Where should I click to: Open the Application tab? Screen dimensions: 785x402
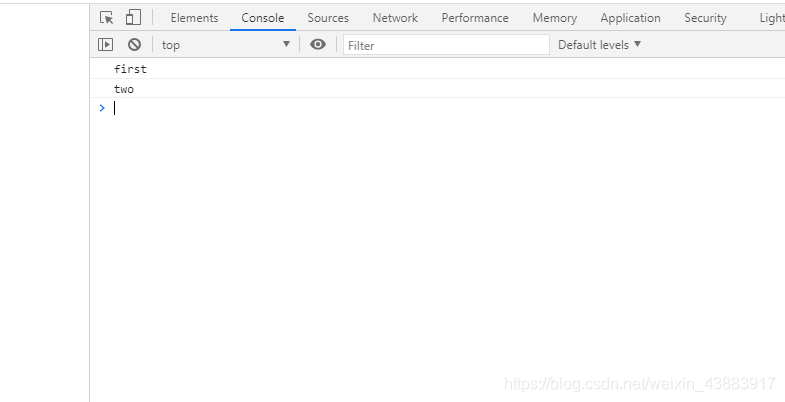630,18
